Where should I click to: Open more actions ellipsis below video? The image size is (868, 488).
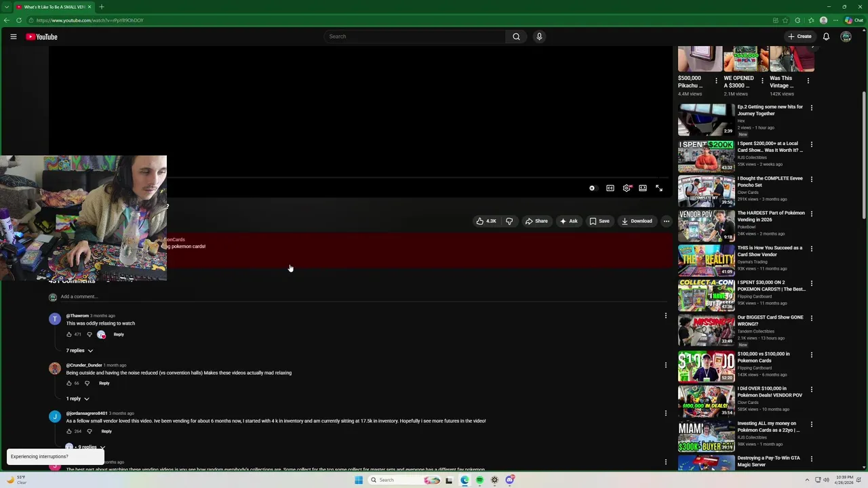coord(666,221)
